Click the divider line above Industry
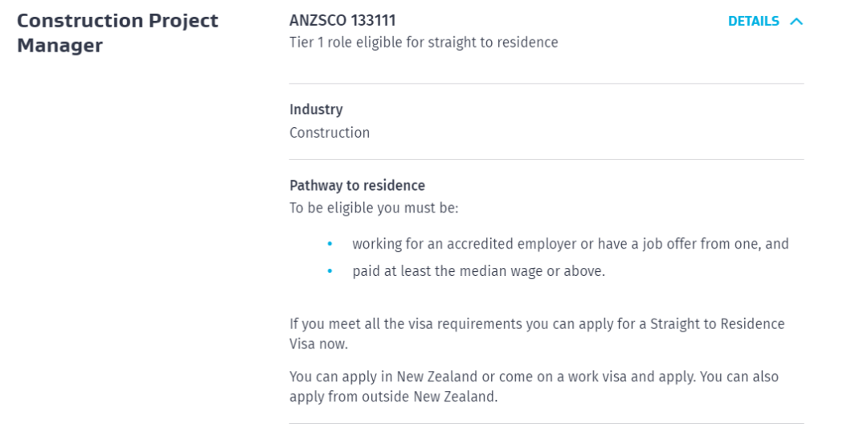Image resolution: width=868 pixels, height=424 pixels. 547,84
